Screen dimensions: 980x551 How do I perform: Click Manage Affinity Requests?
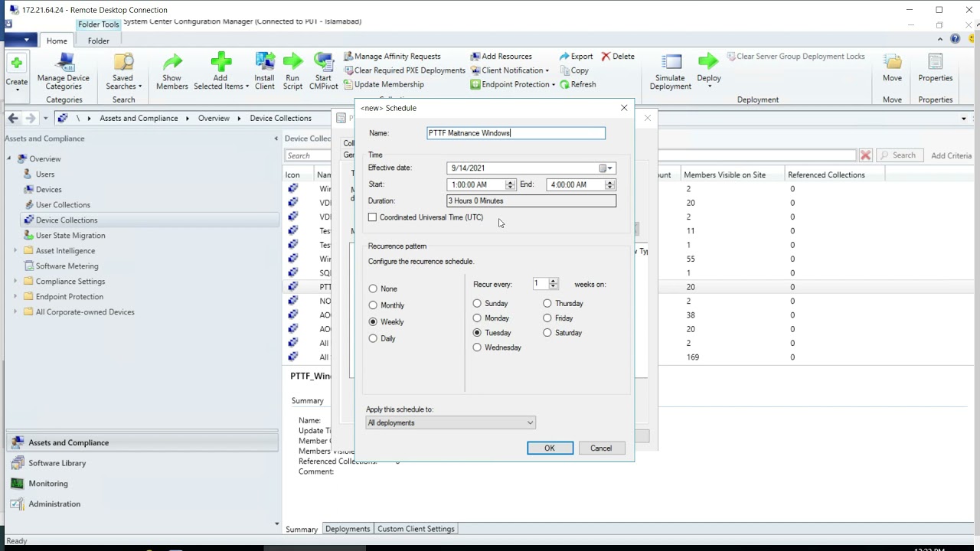(x=392, y=57)
